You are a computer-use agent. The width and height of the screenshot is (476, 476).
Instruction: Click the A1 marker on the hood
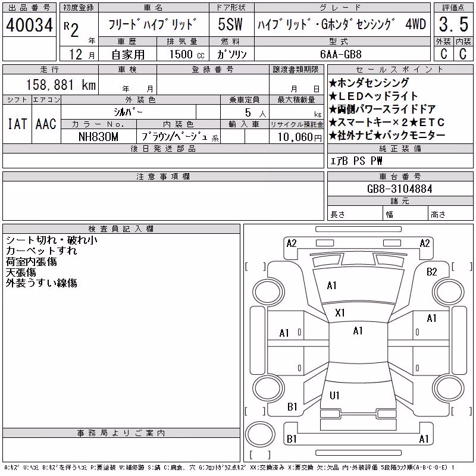pyautogui.click(x=331, y=286)
